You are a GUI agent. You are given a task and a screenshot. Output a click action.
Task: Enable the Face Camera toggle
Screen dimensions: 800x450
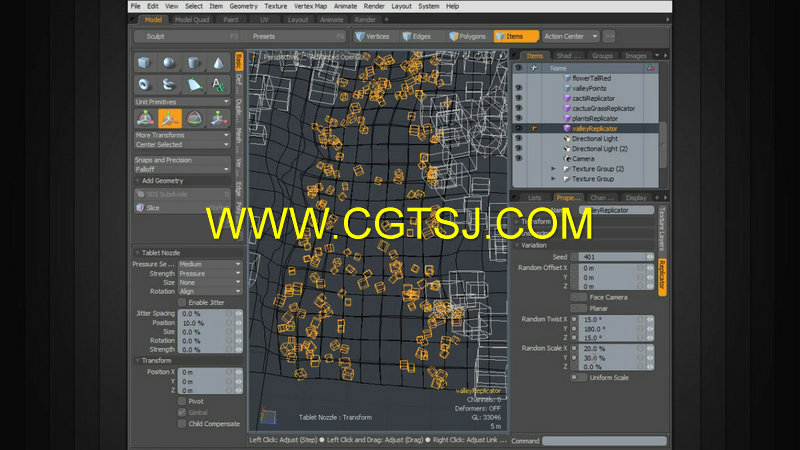pyautogui.click(x=578, y=297)
